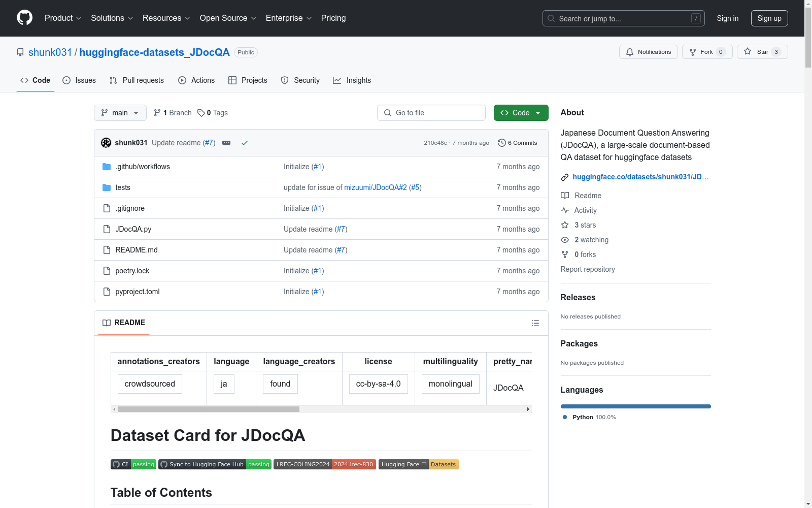The width and height of the screenshot is (812, 508).
Task: Open the shunk031 owner profile link
Action: click(50, 52)
